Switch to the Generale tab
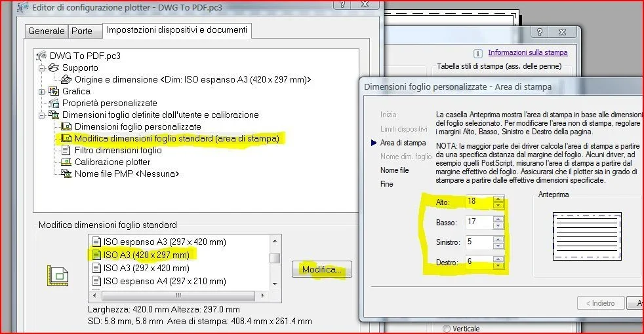The height and width of the screenshot is (334, 644). 47,31
